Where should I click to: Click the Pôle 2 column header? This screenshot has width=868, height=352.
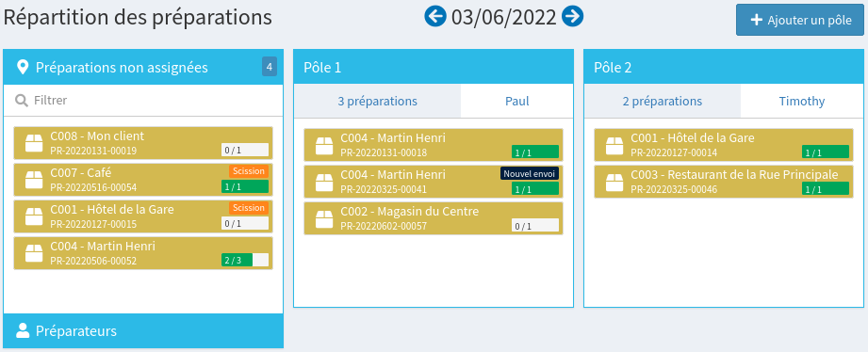tap(724, 68)
